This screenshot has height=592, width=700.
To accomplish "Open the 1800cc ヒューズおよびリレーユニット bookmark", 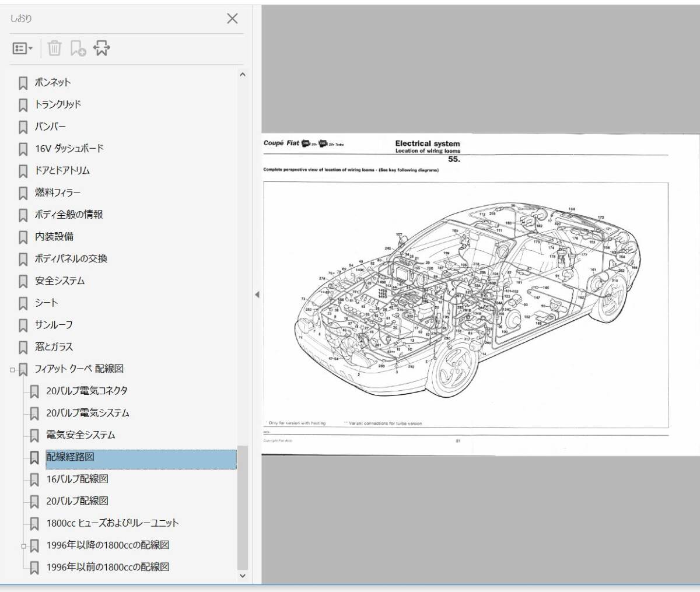I will click(x=112, y=523).
